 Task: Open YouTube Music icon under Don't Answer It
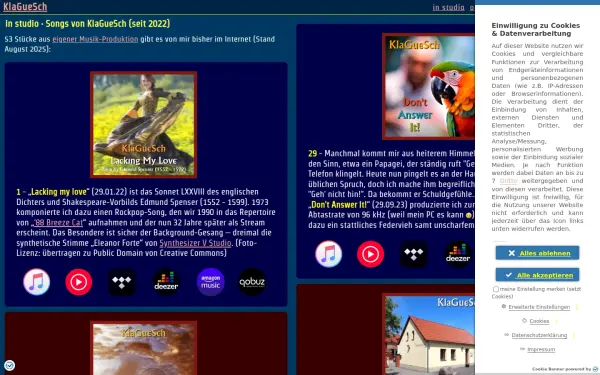370,254
